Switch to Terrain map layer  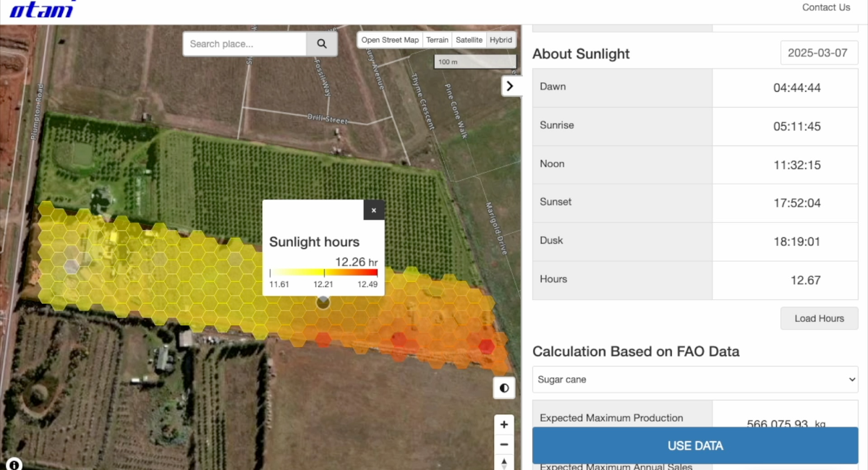click(437, 40)
